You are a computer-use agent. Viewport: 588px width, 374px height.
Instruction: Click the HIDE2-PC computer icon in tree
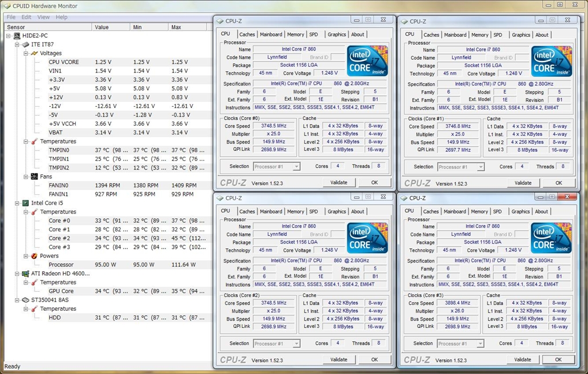(x=17, y=36)
